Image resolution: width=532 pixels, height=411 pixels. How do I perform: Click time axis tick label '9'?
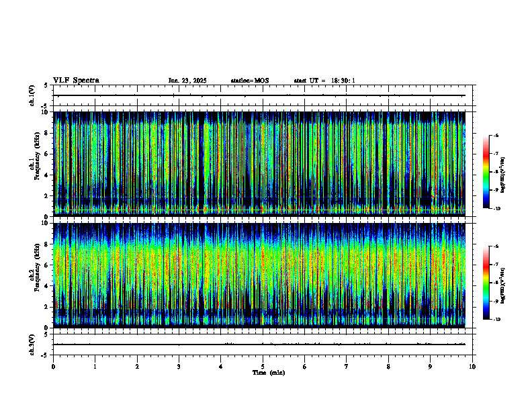pyautogui.click(x=430, y=367)
